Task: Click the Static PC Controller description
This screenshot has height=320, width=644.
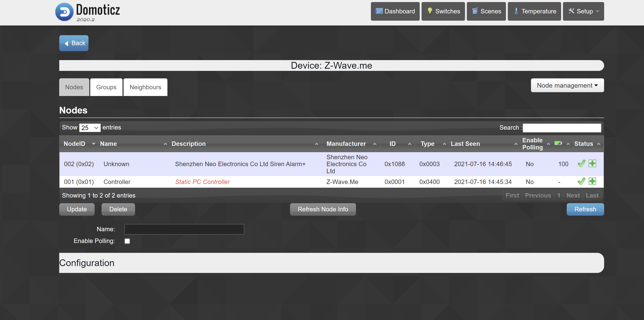Action: click(202, 182)
